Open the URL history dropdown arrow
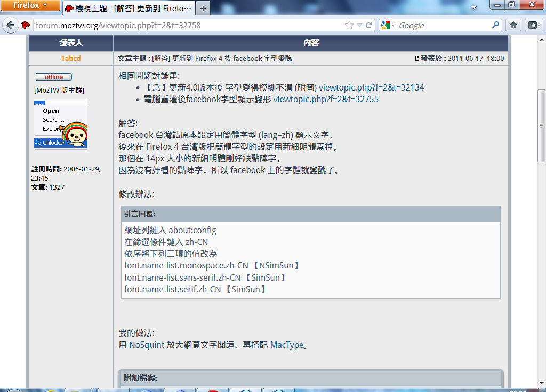The width and height of the screenshot is (546, 392). (360, 25)
